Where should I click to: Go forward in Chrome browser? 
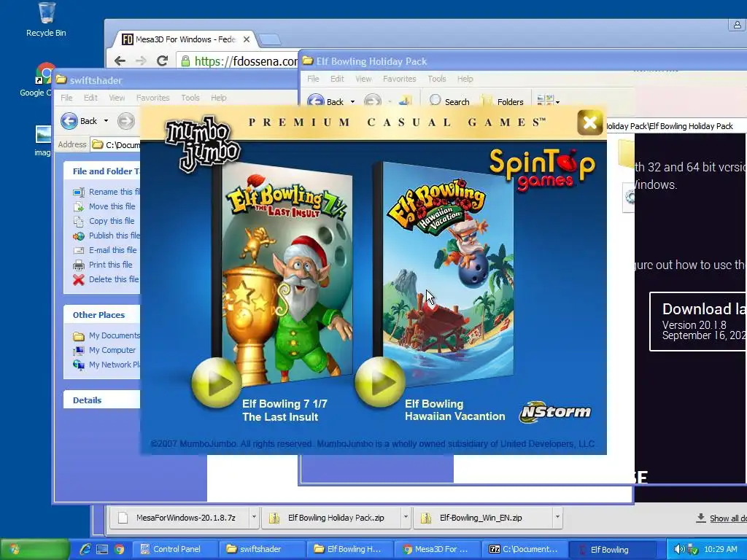[x=141, y=61]
